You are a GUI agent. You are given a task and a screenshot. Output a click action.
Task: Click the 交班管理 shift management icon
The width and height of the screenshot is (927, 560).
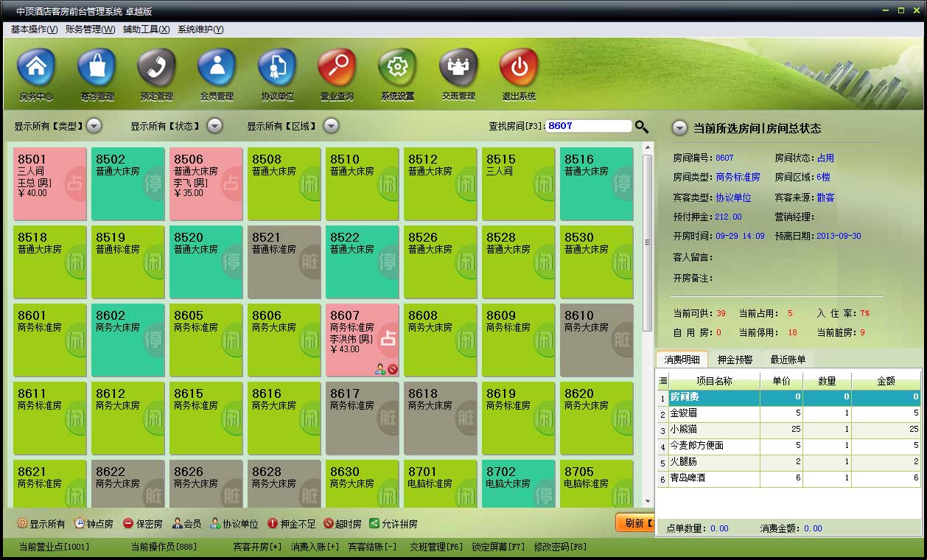458,74
